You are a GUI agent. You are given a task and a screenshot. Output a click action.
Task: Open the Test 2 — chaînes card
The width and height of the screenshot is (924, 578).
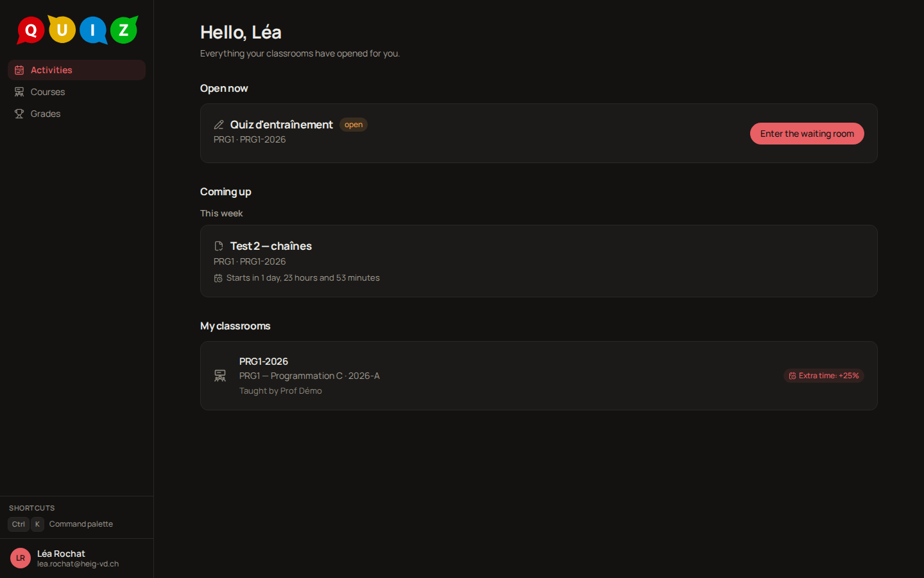tap(539, 261)
